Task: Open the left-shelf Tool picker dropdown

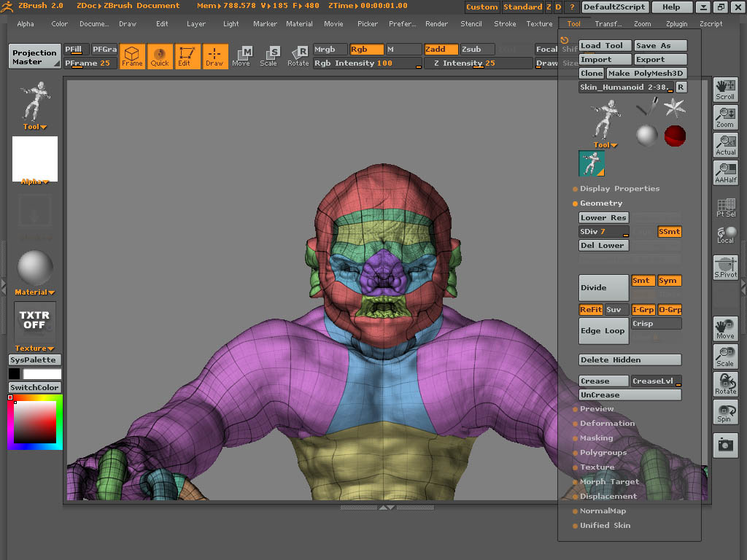Action: coord(35,127)
